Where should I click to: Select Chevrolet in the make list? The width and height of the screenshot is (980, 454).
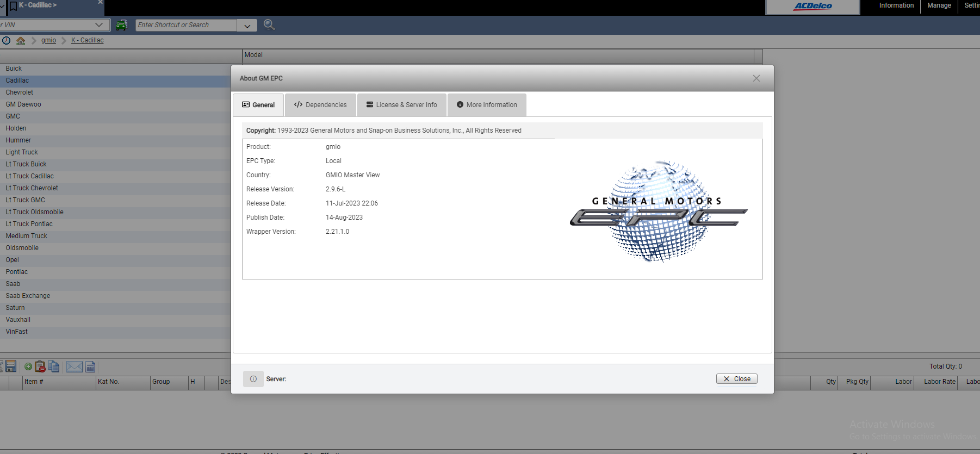115,92
